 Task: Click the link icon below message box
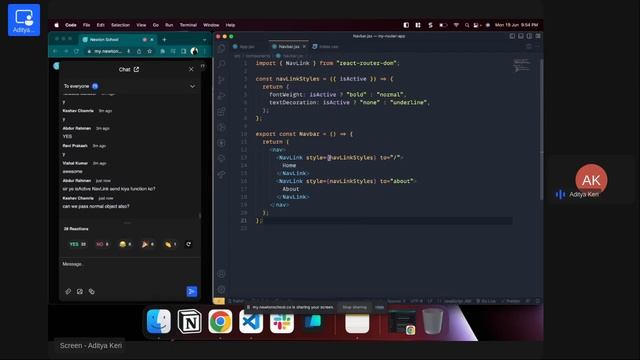pyautogui.click(x=92, y=291)
